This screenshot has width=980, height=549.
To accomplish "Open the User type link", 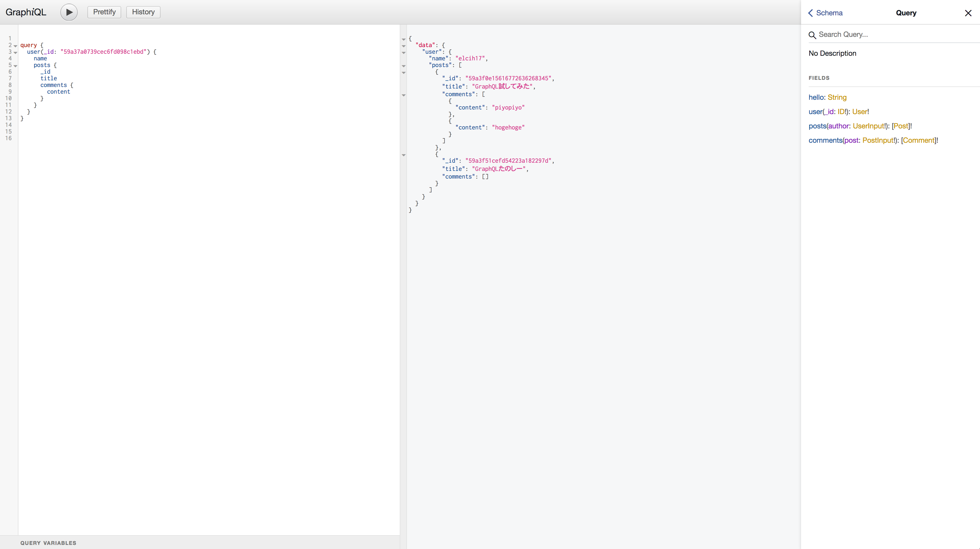I will (859, 112).
